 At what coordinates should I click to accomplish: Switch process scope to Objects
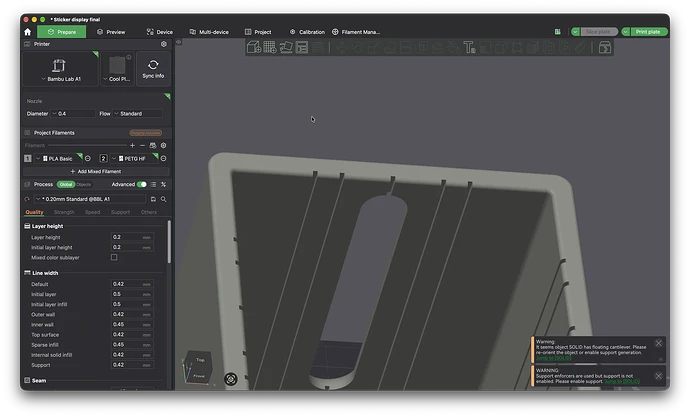point(84,184)
